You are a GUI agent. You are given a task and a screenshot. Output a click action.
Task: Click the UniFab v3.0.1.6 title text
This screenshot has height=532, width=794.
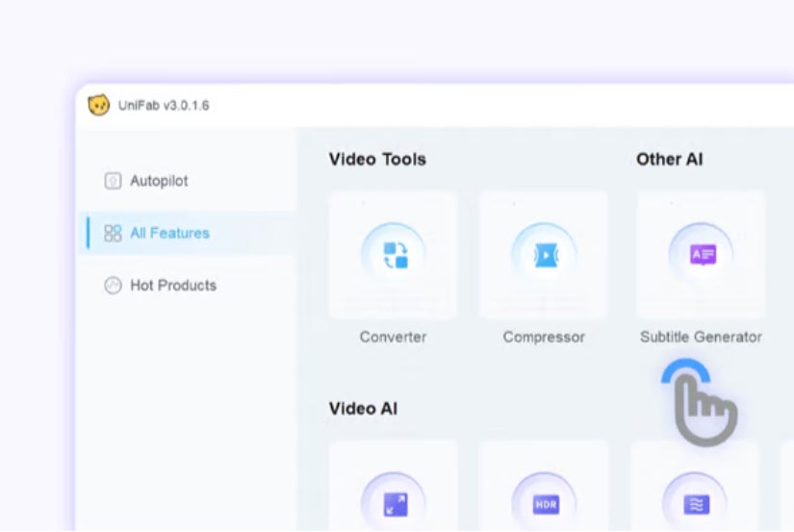click(x=164, y=105)
